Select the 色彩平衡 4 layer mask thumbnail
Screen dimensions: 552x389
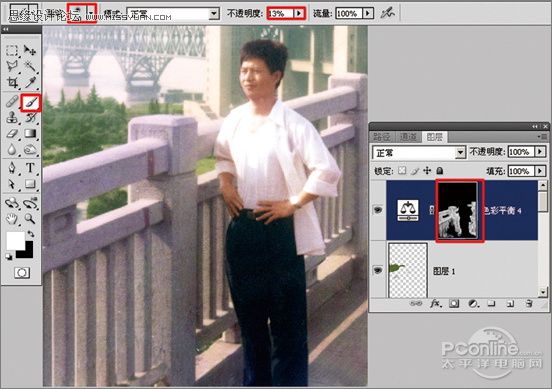click(x=458, y=211)
